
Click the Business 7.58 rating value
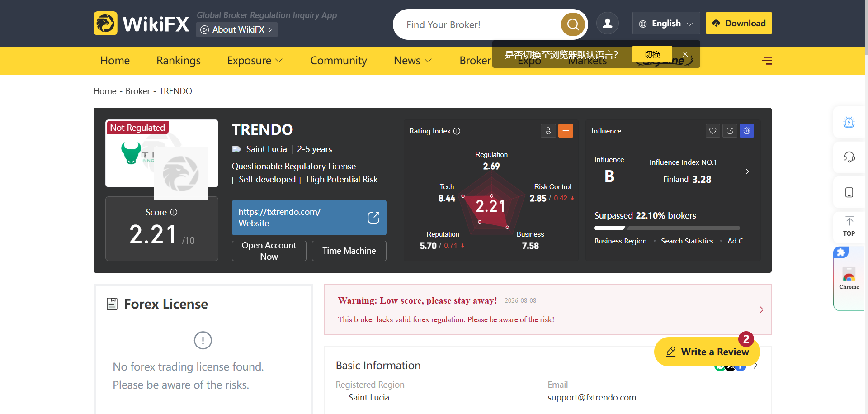(530, 246)
